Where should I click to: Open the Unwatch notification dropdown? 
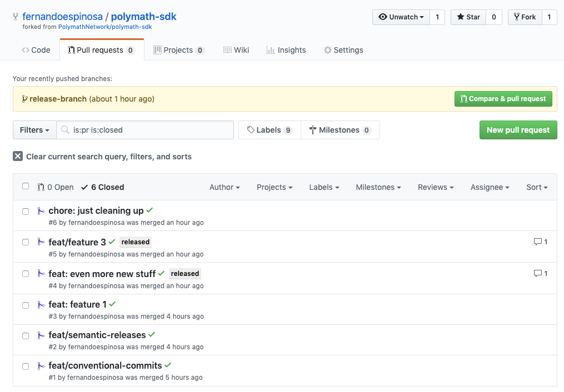[401, 17]
